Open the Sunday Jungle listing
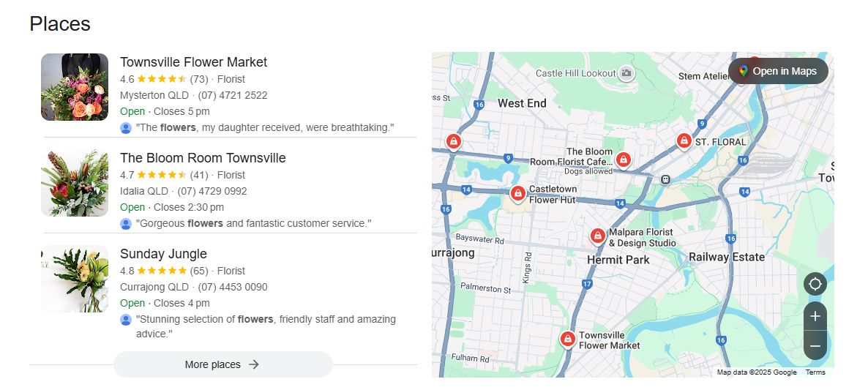The height and width of the screenshot is (390, 868). 163,254
